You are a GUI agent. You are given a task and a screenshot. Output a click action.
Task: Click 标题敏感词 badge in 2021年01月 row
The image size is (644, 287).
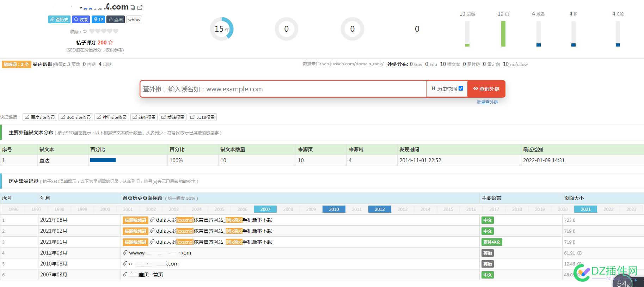click(x=135, y=242)
